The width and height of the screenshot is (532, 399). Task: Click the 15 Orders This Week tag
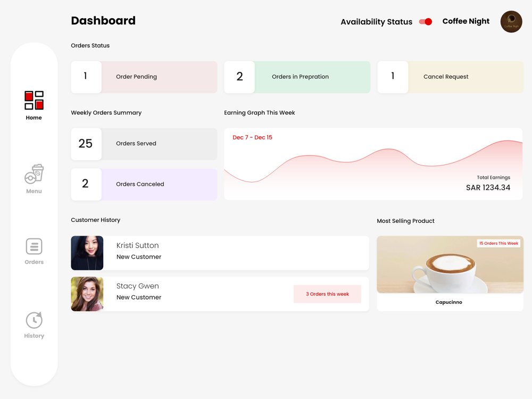tap(498, 243)
